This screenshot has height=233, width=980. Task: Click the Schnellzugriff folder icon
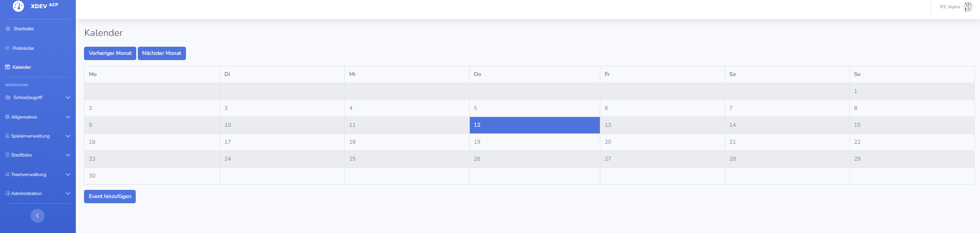point(8,98)
